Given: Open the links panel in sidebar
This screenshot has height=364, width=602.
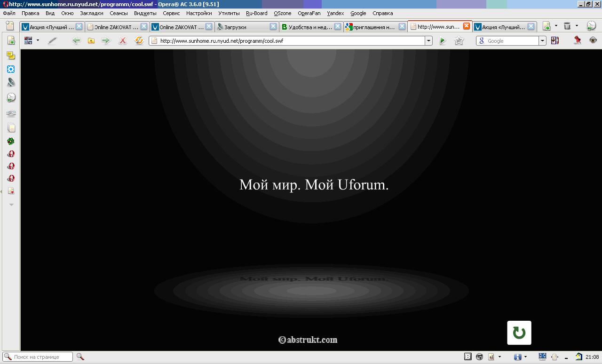Looking at the screenshot, I should point(11,113).
